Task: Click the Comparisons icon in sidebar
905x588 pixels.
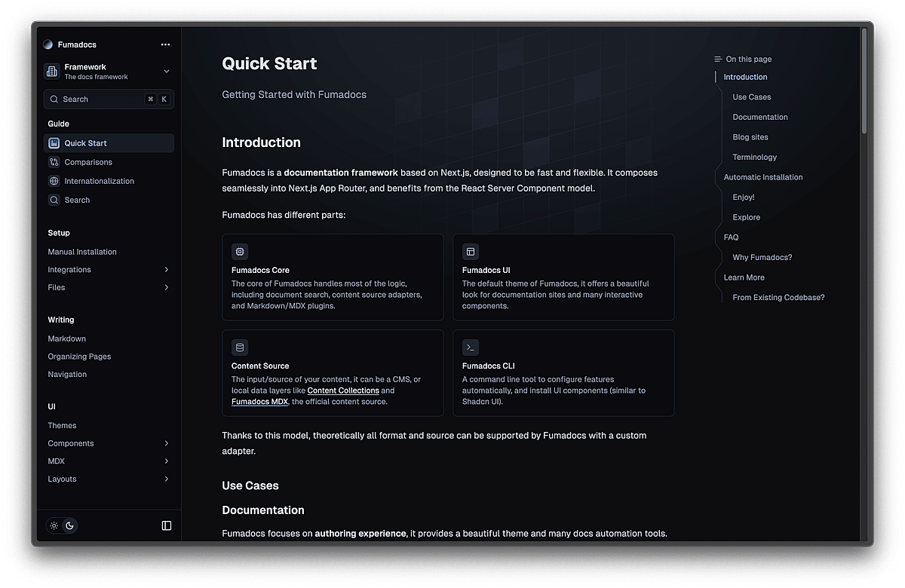Action: click(x=54, y=162)
